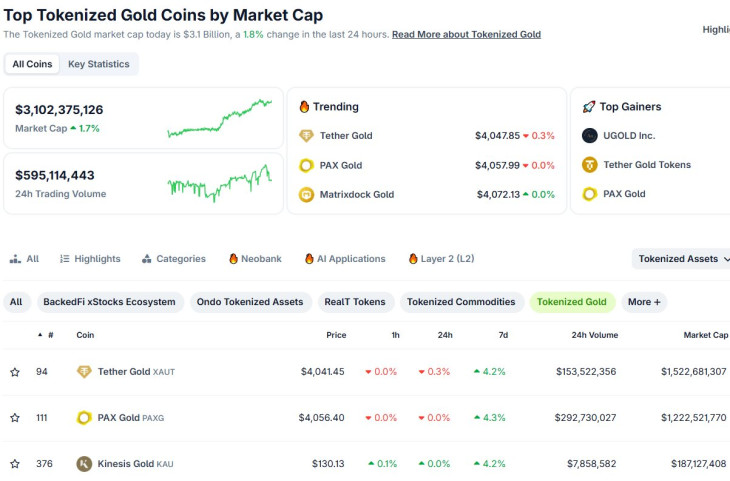Screen dimensions: 730x481
Task: Click the Tether Gold icon in Trending
Action: click(307, 136)
